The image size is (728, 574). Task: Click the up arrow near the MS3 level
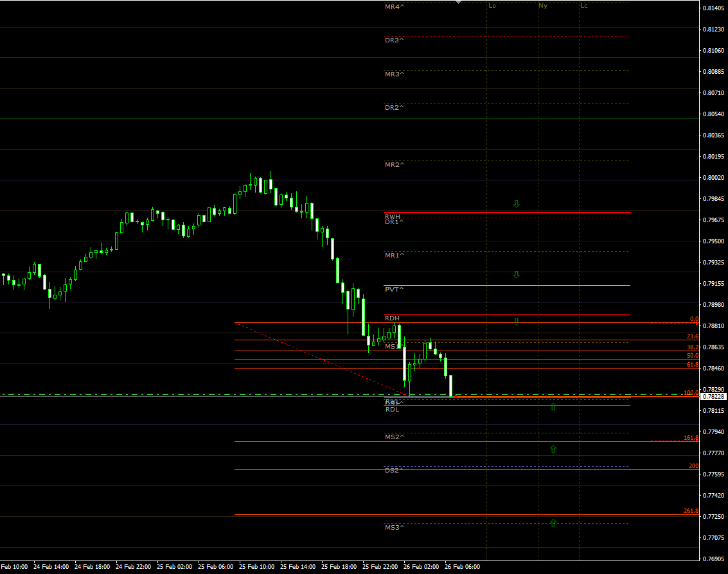pyautogui.click(x=553, y=523)
